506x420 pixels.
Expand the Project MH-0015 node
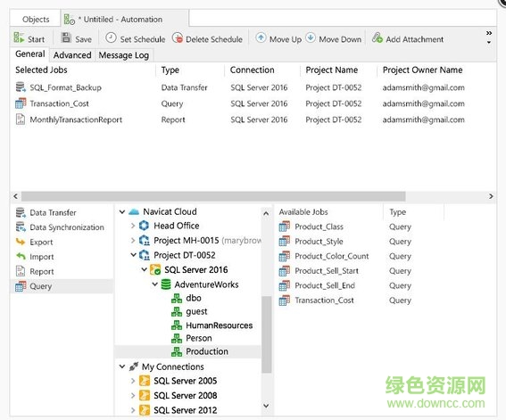pyautogui.click(x=133, y=240)
